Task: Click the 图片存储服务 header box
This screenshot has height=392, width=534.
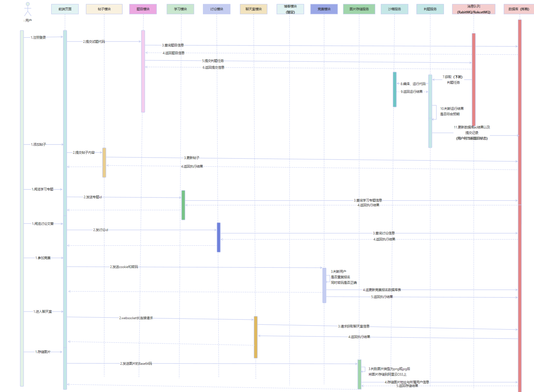Action: pyautogui.click(x=359, y=9)
